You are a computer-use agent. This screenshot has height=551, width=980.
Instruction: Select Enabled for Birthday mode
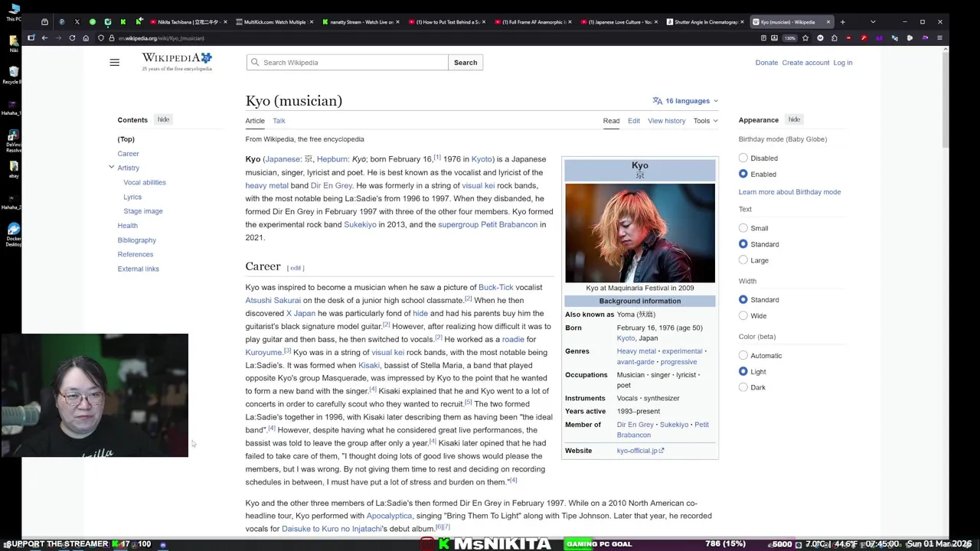point(743,174)
